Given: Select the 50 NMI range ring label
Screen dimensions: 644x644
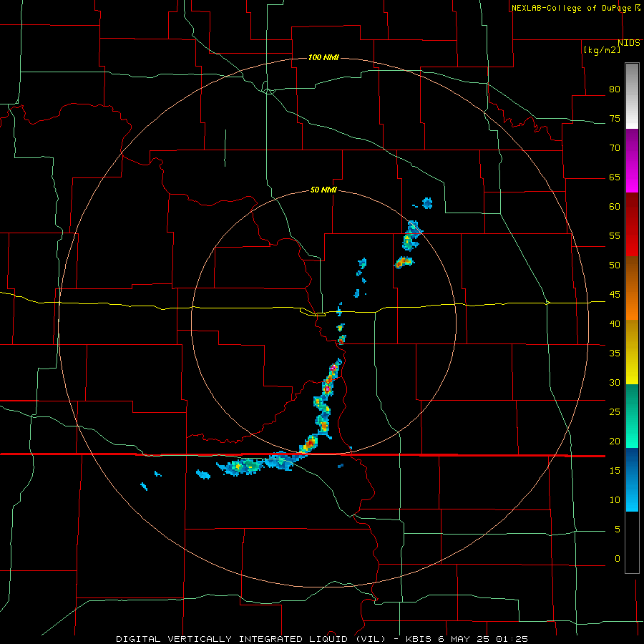Looking at the screenshot, I should coord(323,190).
